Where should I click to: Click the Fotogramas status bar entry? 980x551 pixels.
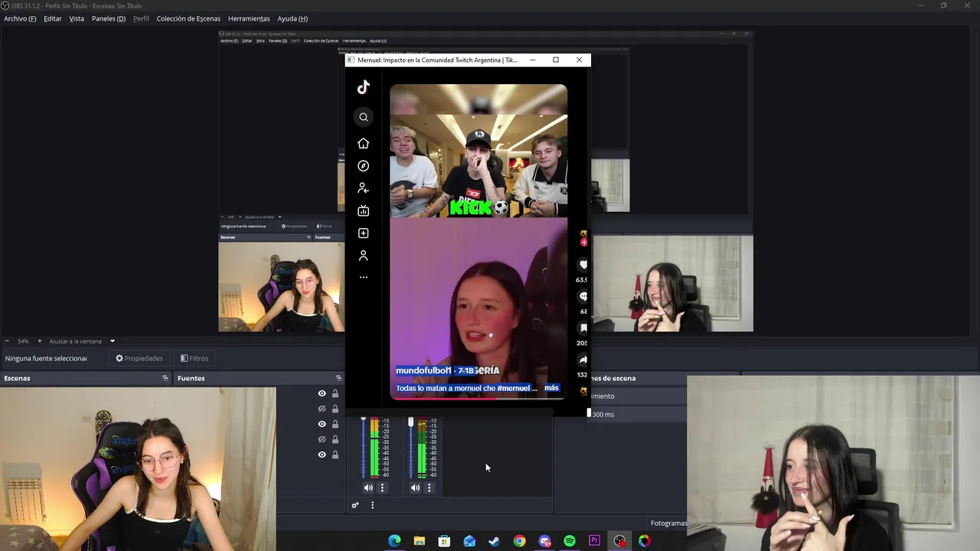coord(668,523)
